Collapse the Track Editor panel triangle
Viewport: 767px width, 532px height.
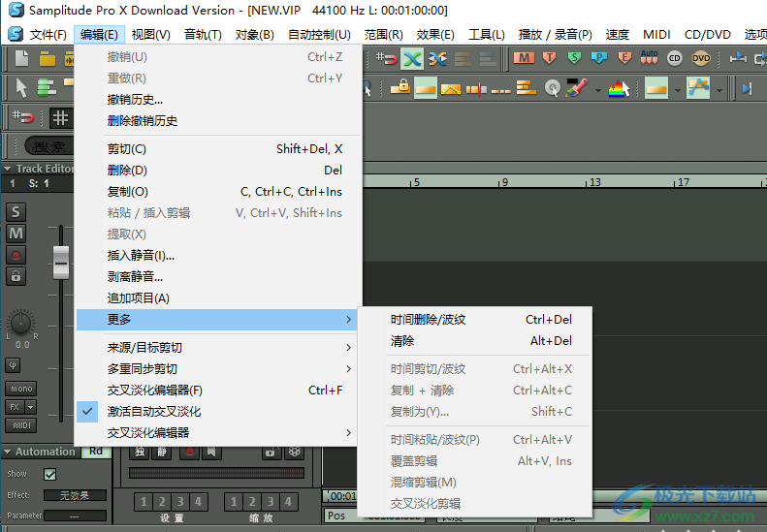coord(8,169)
